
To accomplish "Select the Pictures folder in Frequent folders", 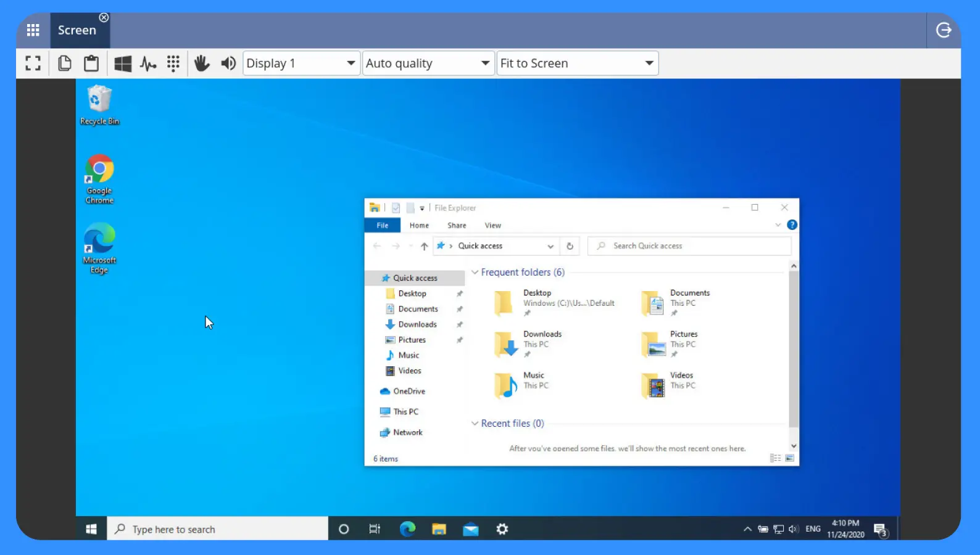I will (670, 345).
